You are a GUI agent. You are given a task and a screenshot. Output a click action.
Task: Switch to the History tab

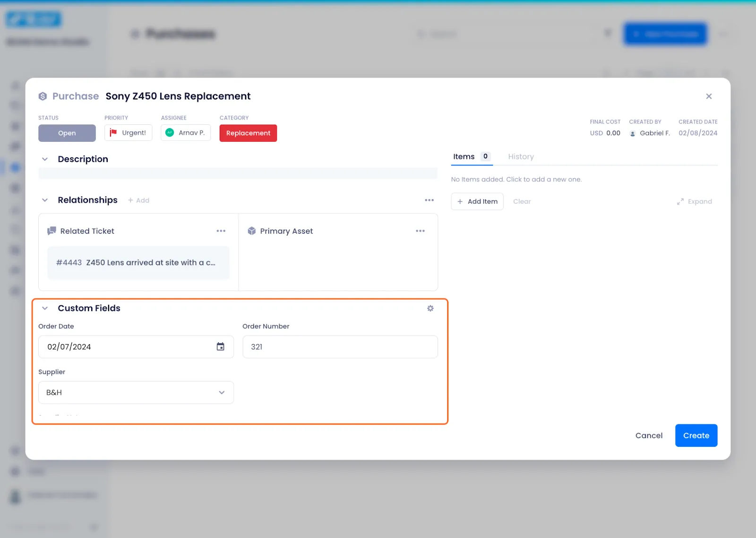click(521, 156)
